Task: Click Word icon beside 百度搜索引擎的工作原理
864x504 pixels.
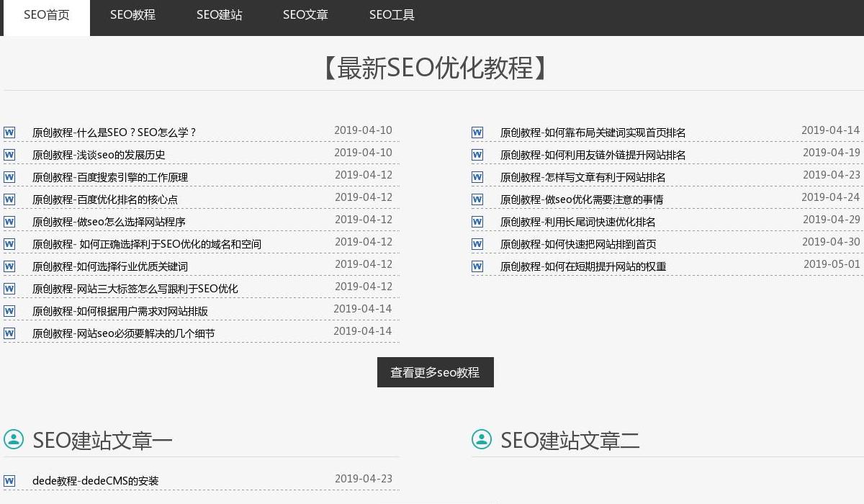Action: point(9,177)
